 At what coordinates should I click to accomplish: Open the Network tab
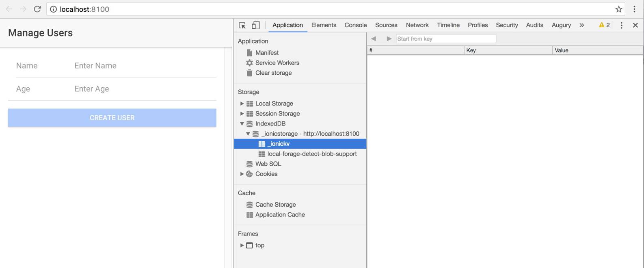(417, 25)
